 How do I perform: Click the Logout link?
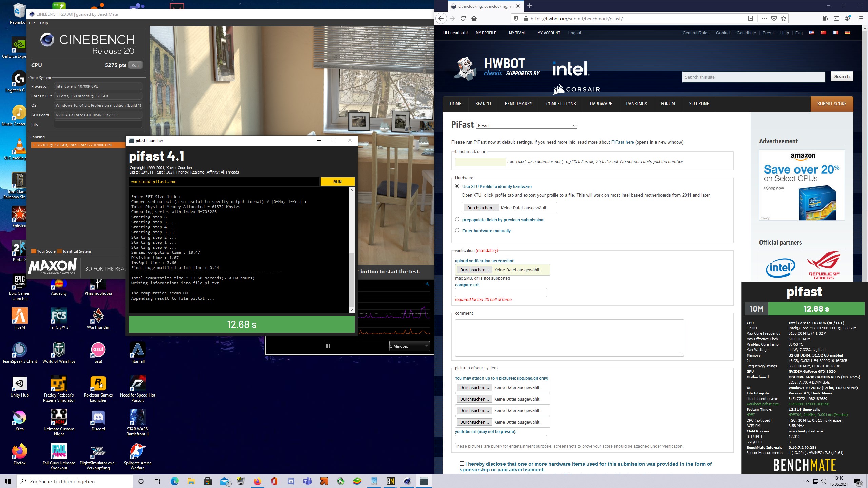click(x=575, y=33)
